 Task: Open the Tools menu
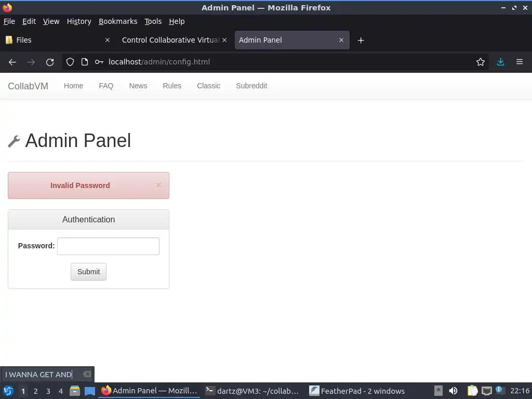[153, 21]
